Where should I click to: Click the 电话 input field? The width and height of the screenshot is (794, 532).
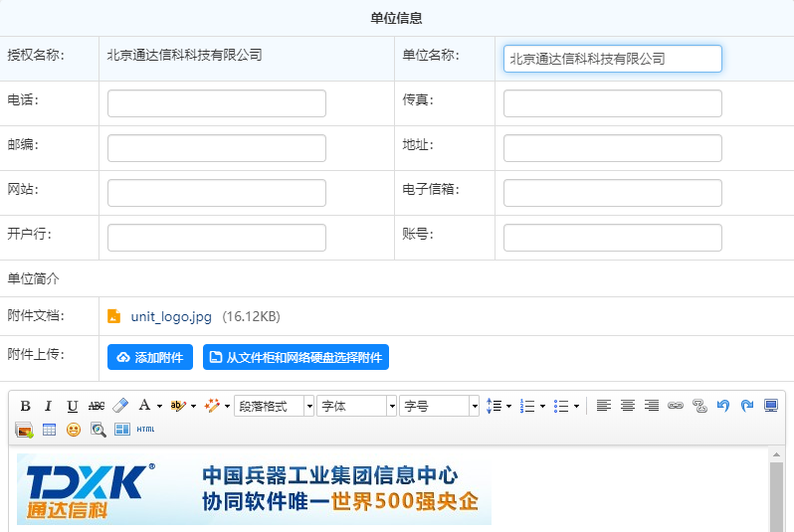pyautogui.click(x=217, y=103)
